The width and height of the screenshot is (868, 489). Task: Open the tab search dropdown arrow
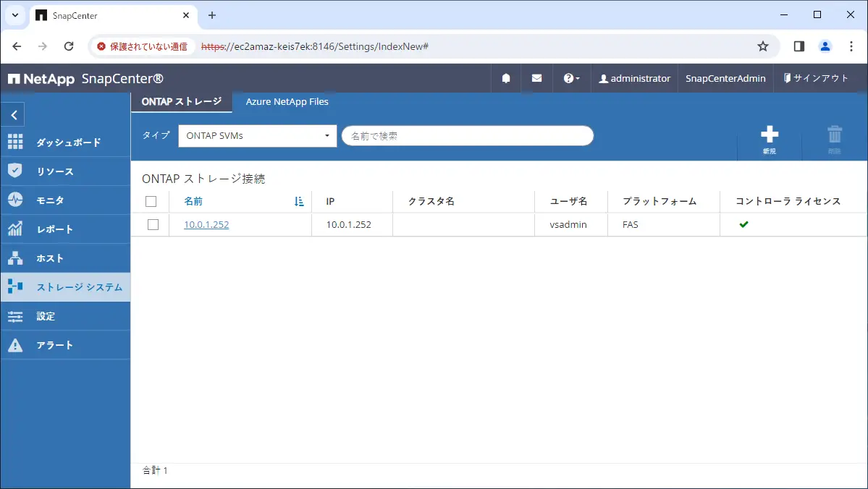tap(15, 15)
